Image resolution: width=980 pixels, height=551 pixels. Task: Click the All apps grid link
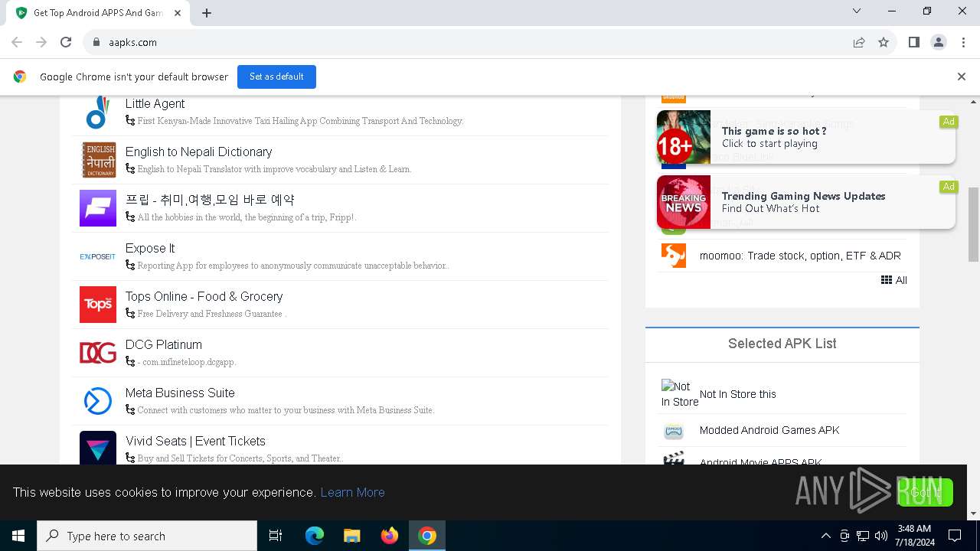click(893, 280)
